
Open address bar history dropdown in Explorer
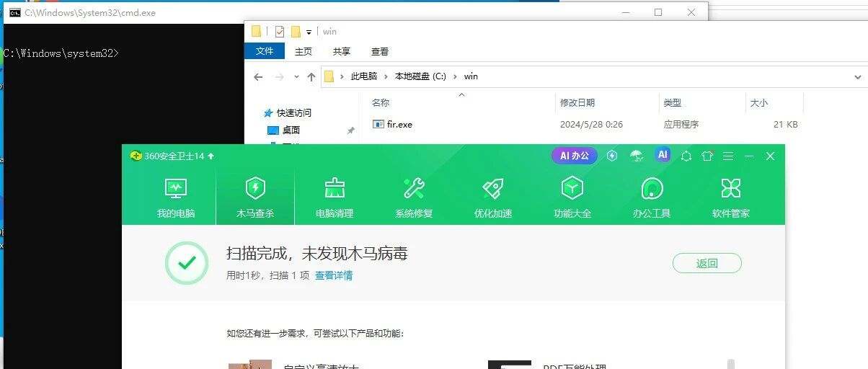[857, 76]
